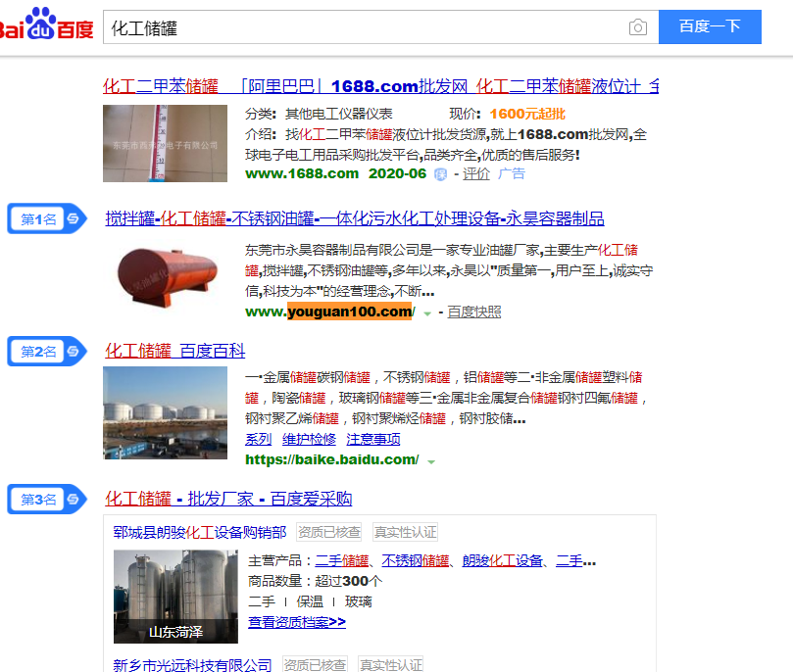Viewport: 793px width, 672px height.
Task: Click 资质已核查 tag for 郓城县朗骏
Action: point(329,532)
